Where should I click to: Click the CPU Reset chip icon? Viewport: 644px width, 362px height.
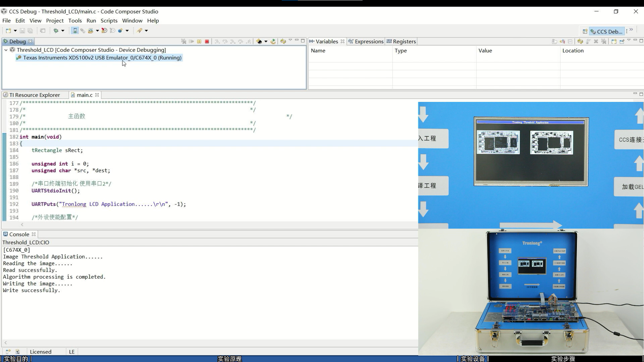coord(259,41)
